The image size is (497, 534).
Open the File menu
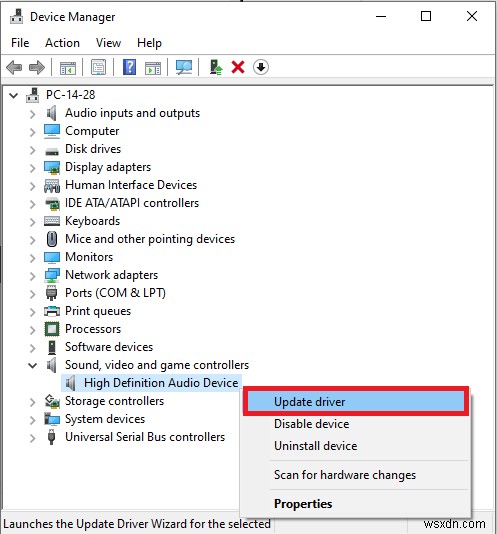point(20,43)
